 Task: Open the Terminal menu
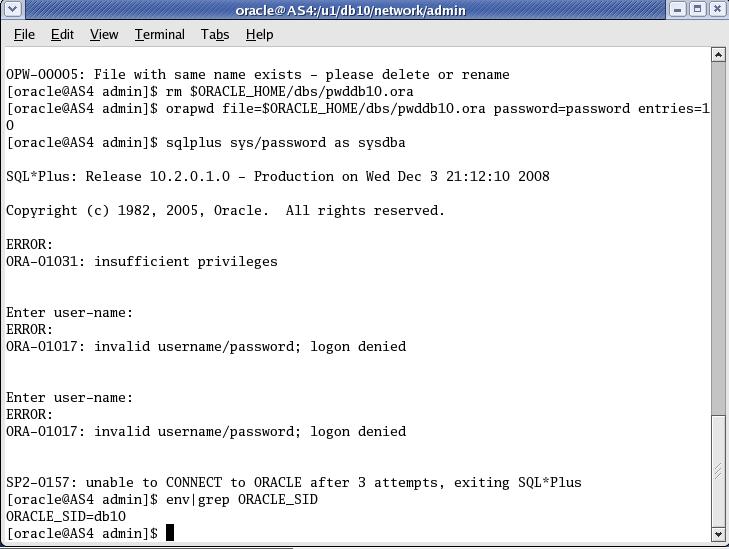(x=160, y=34)
